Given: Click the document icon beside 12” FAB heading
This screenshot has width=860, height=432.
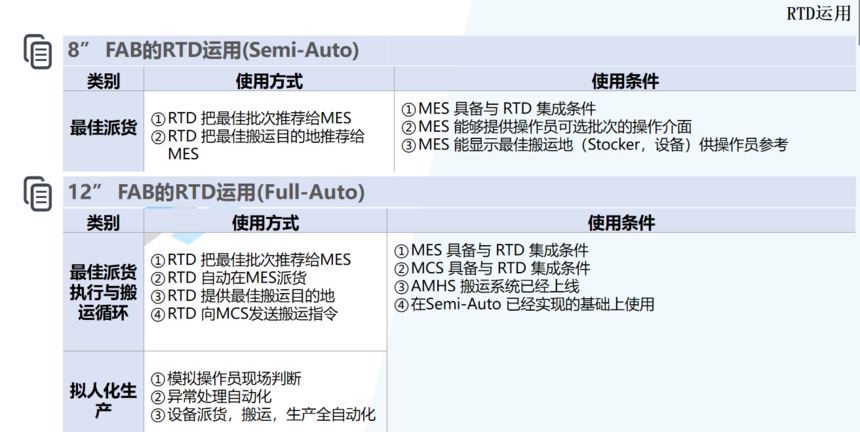Looking at the screenshot, I should (x=38, y=194).
